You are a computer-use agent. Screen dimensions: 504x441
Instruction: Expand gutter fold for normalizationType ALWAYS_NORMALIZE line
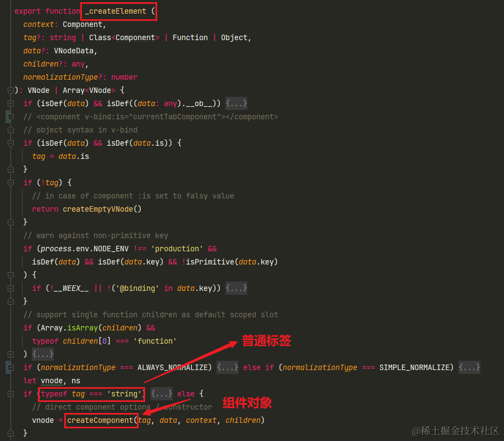coord(10,367)
